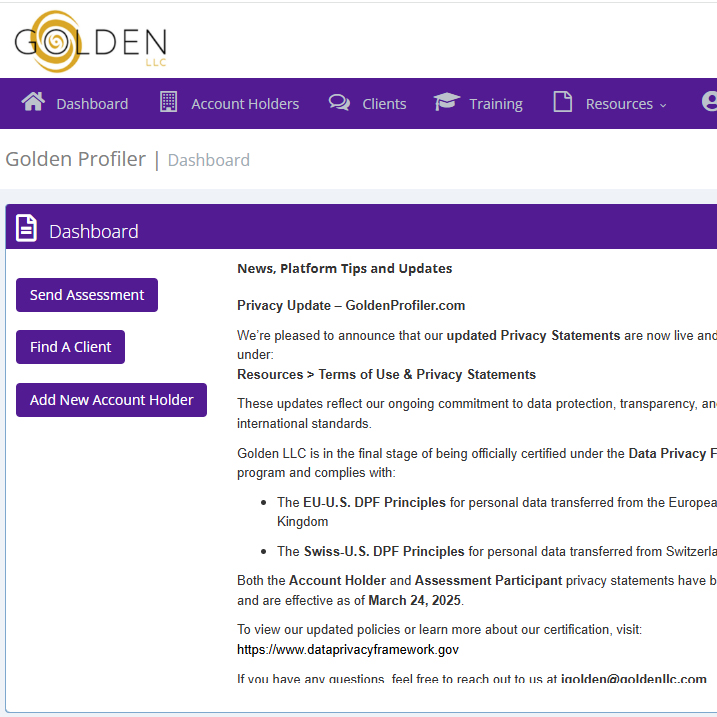
Task: Click the 'Swiss-U.S. DPF Principles' bullet text
Action: point(384,551)
